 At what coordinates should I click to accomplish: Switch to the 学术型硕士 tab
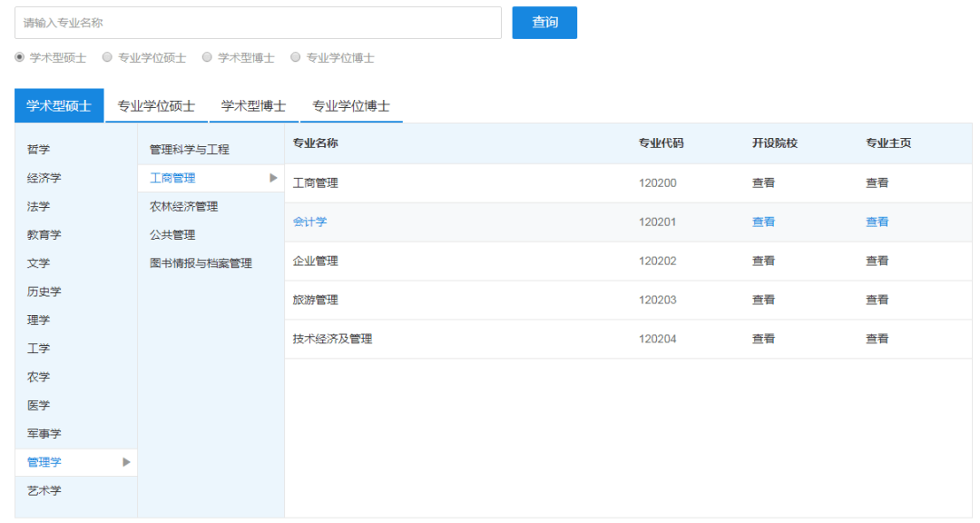tap(59, 105)
